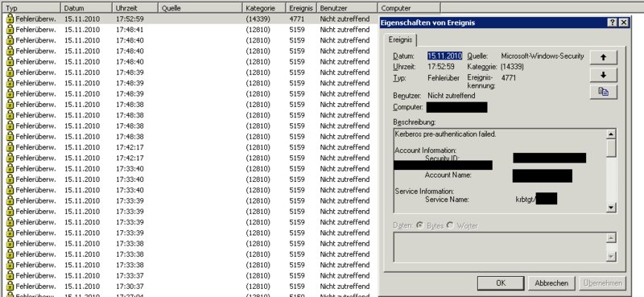Click 'Kerberos pre-authentication failed.' description line
Image resolution: width=644 pixels, height=297 pixels.
[x=445, y=134]
